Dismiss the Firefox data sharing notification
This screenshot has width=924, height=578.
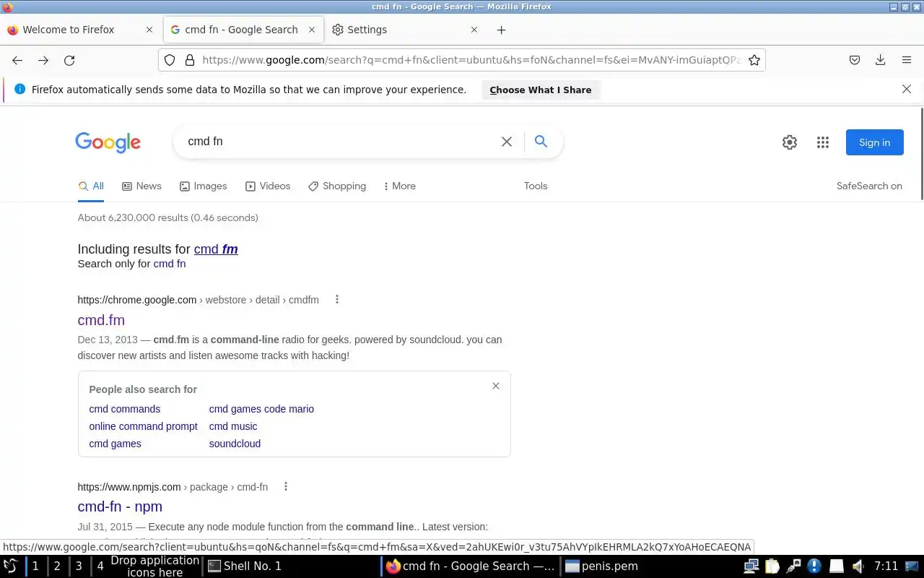907,89
